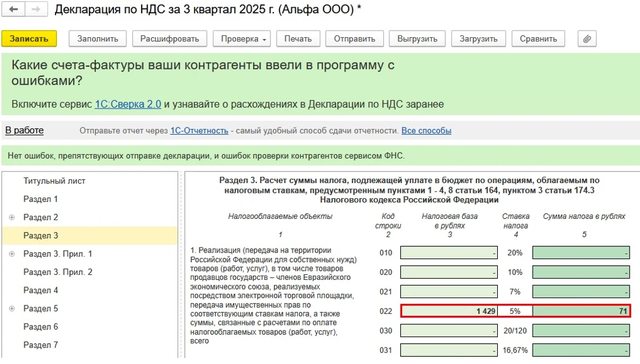Click the Выгрузить button
The height and width of the screenshot is (364, 640).
pos(417,38)
